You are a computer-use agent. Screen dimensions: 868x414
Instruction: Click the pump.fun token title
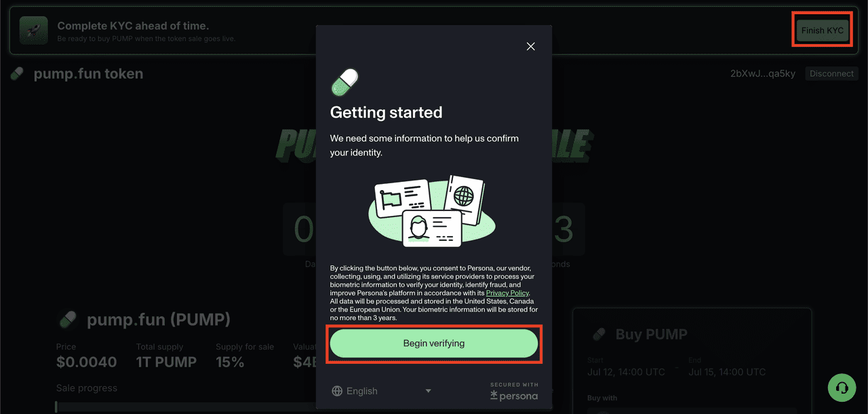[x=88, y=73]
